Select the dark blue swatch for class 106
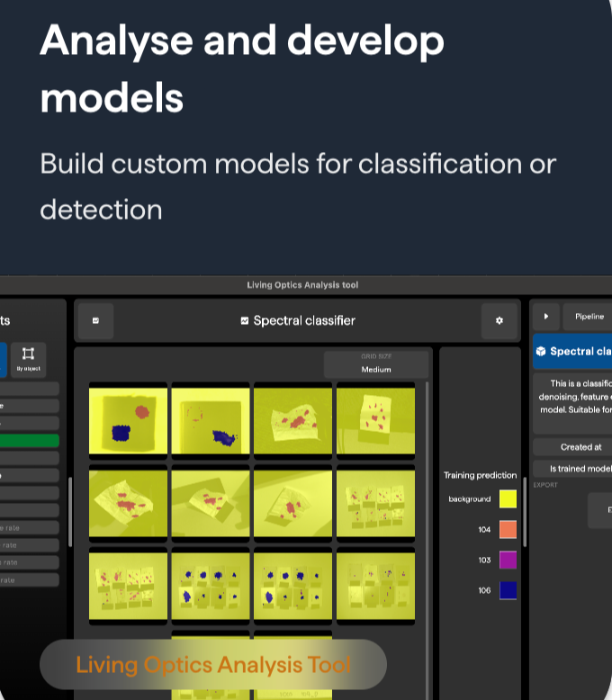 tap(508, 590)
